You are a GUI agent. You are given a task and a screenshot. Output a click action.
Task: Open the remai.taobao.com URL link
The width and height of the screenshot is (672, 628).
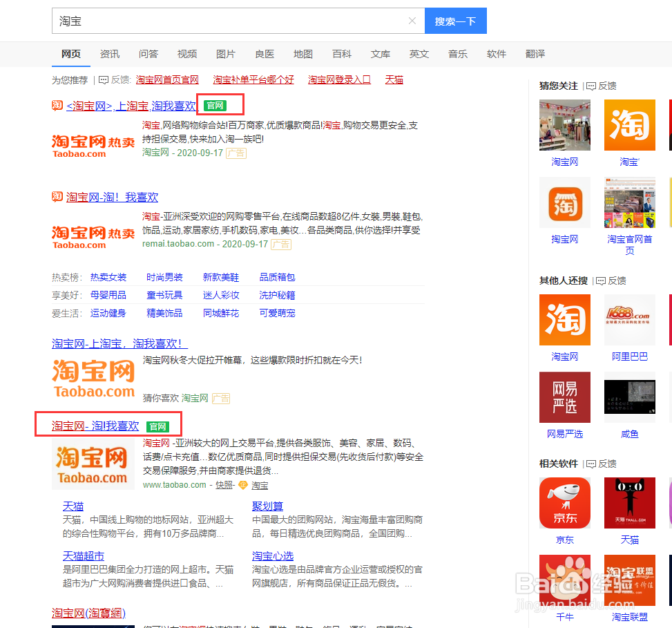[178, 244]
